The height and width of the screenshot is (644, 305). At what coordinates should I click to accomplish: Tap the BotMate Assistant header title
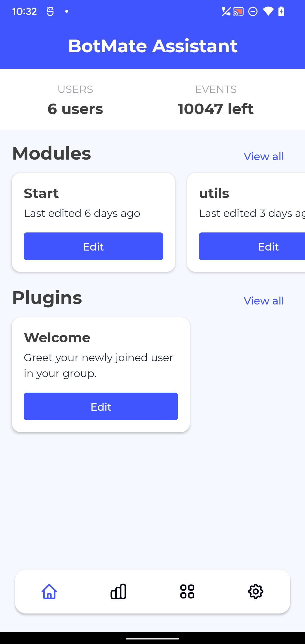pyautogui.click(x=152, y=46)
